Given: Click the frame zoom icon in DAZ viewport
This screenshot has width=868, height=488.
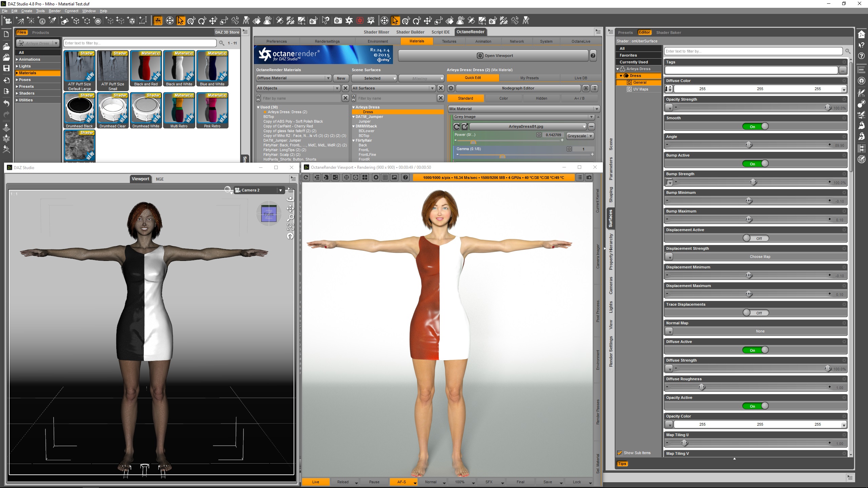Looking at the screenshot, I should pyautogui.click(x=290, y=227).
